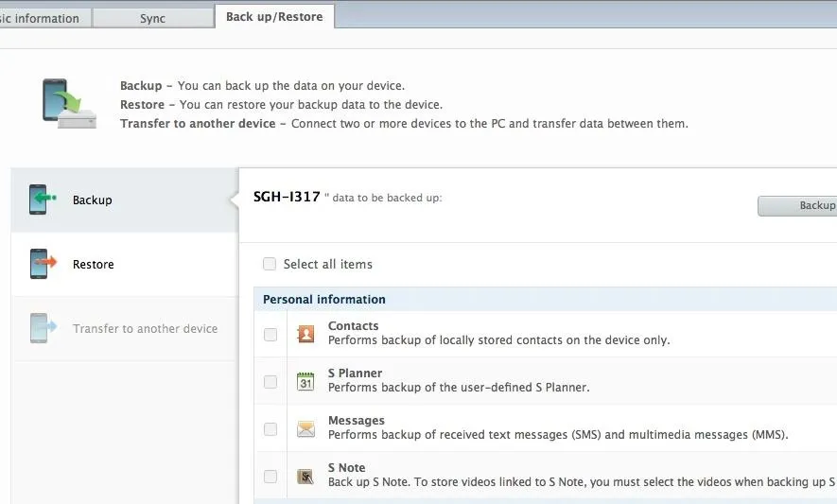Enable the Contacts backup checkbox
Screen dimensions: 837x504
(x=270, y=334)
